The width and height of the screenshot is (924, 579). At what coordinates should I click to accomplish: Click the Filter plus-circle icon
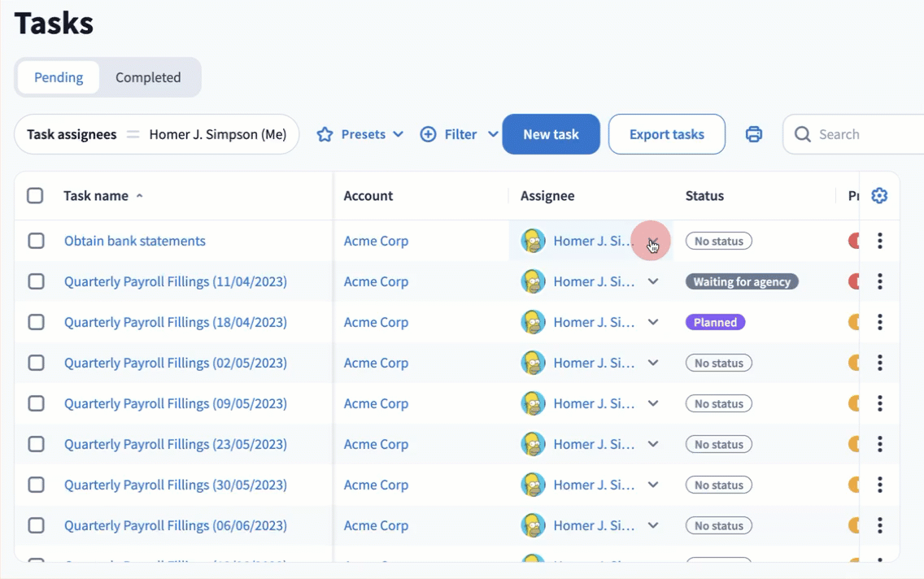(x=428, y=134)
